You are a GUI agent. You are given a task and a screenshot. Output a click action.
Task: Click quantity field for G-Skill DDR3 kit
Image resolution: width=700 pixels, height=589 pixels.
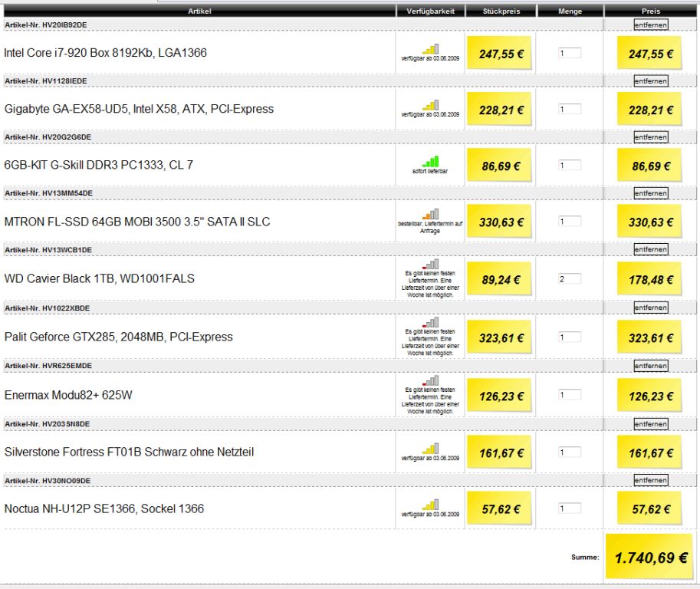[570, 165]
